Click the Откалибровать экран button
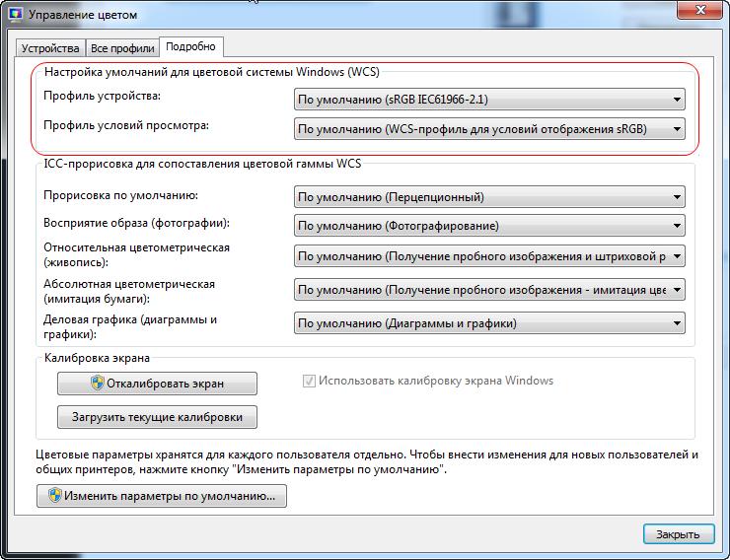The image size is (730, 560). (x=157, y=384)
